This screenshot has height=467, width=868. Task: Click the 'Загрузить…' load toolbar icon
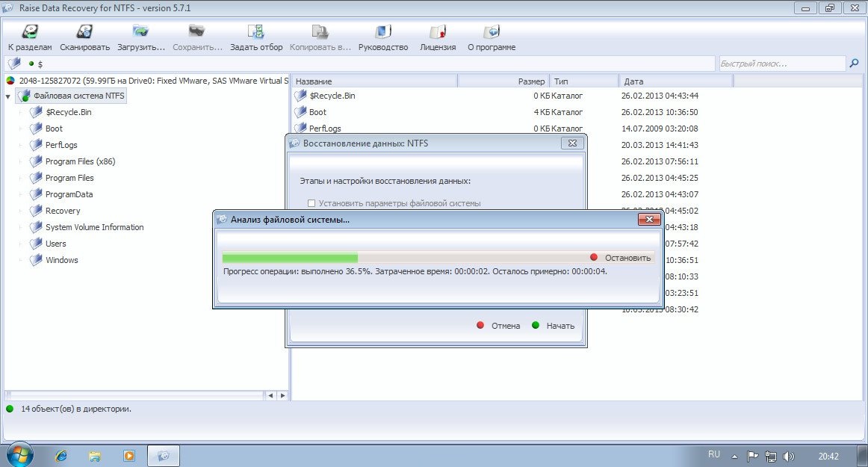[x=140, y=37]
